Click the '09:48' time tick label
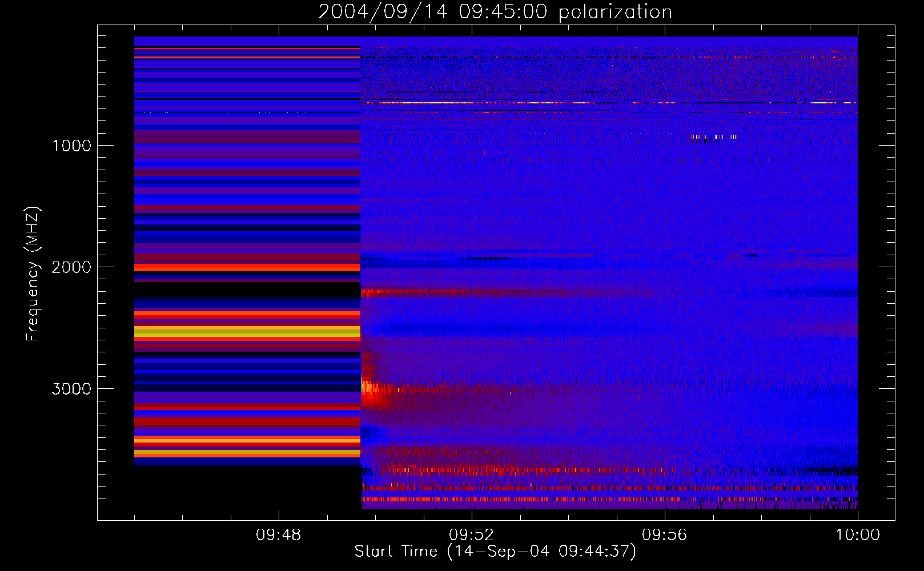 pos(279,535)
